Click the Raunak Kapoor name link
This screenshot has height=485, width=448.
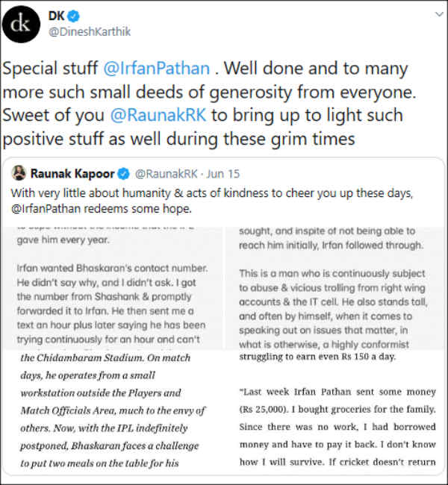pos(72,174)
